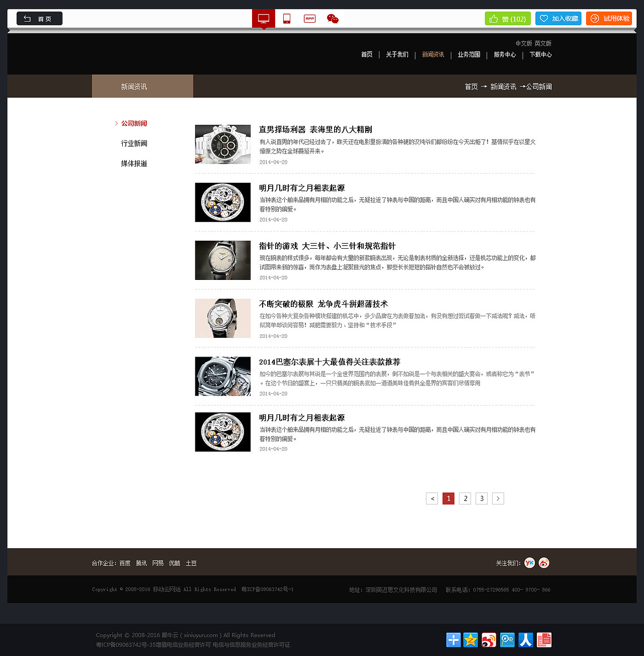644x656 pixels.
Task: Click the previous page chevron
Action: coord(432,498)
